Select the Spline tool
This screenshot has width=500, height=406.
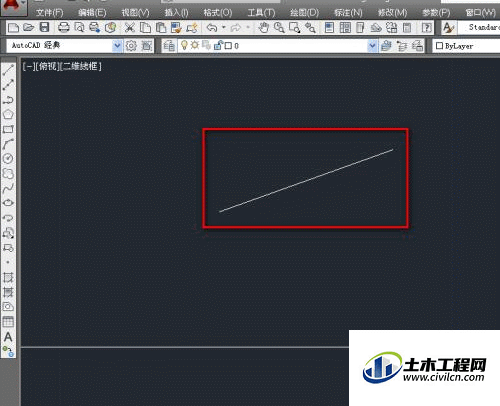[x=8, y=188]
